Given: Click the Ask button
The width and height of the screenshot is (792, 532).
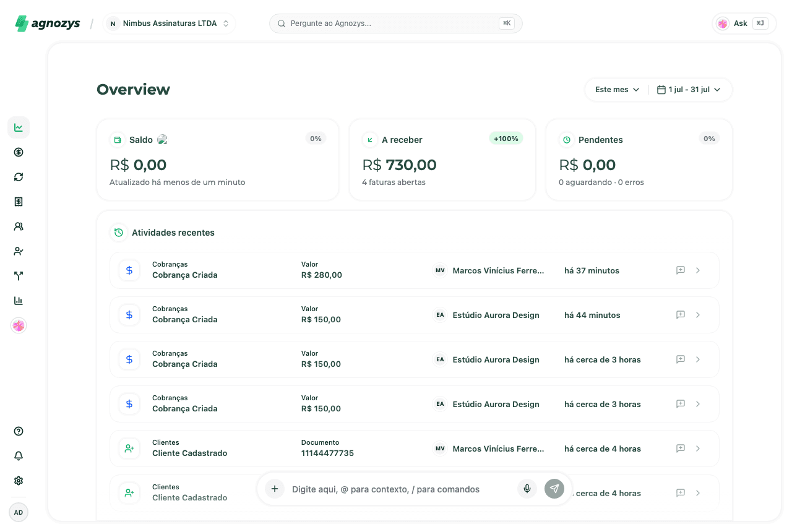Looking at the screenshot, I should click(744, 24).
